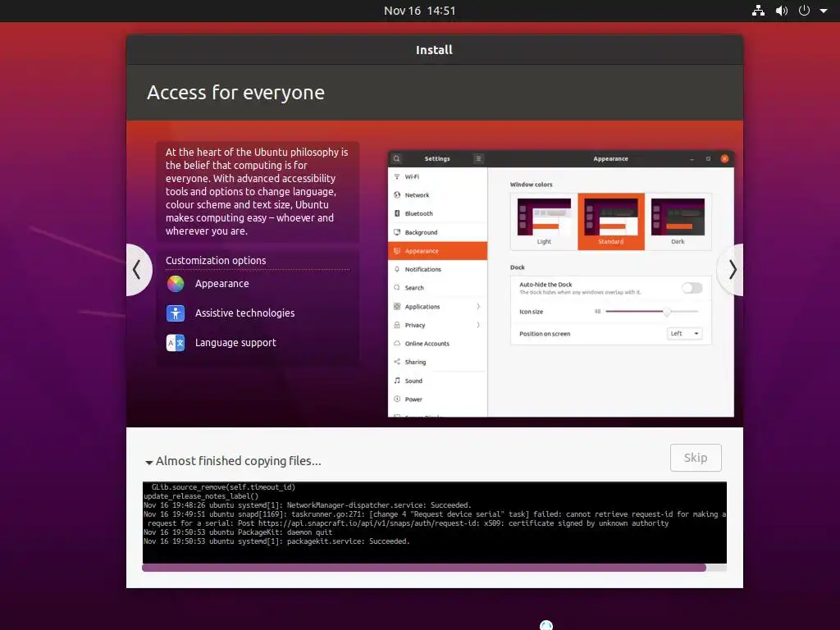840x630 pixels.
Task: Click the search icon in Settings header
Action: 396,158
